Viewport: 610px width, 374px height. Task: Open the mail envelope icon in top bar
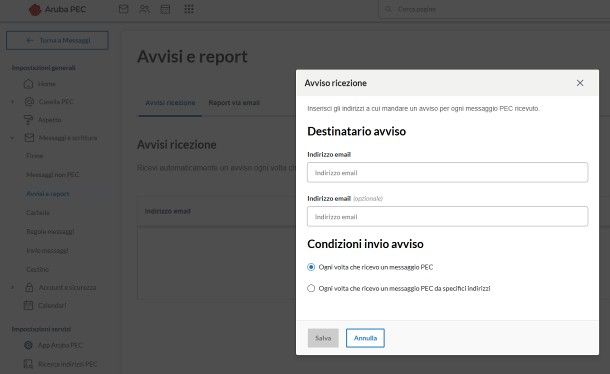123,9
